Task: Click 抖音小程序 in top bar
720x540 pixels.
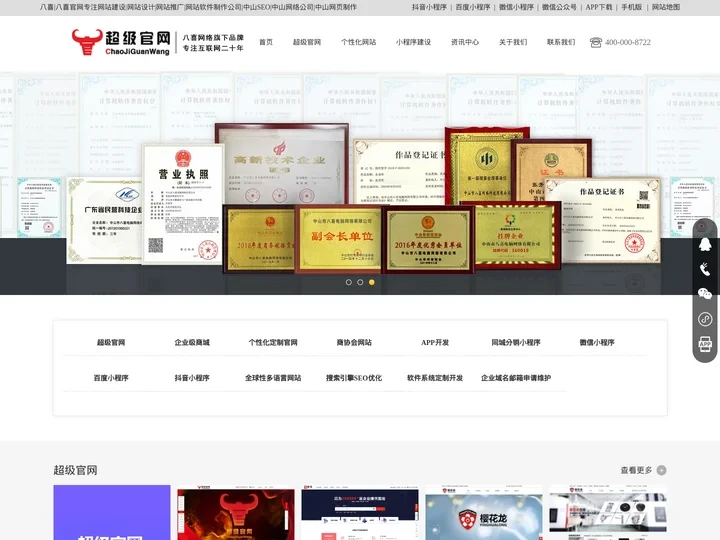Action: (429, 7)
